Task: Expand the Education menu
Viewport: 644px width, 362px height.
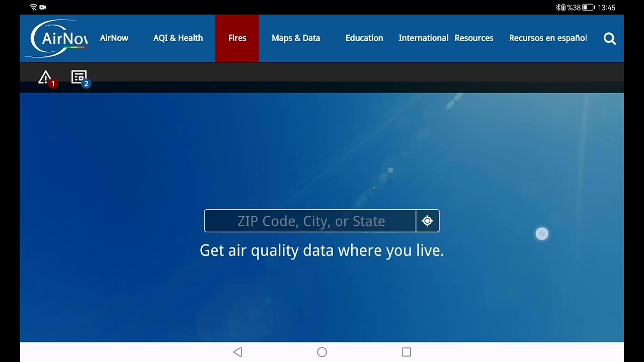Action: pyautogui.click(x=364, y=38)
